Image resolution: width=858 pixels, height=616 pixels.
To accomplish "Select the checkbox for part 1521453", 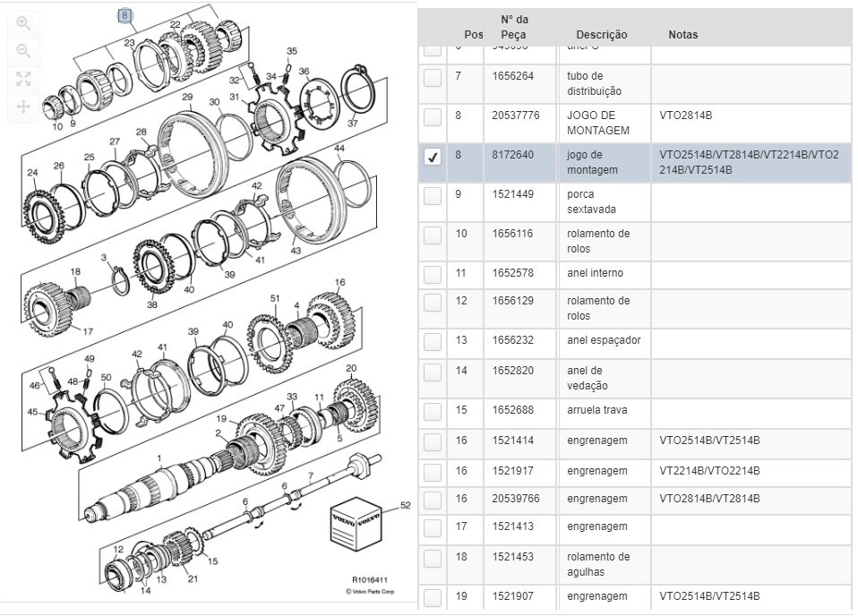I will [x=433, y=559].
